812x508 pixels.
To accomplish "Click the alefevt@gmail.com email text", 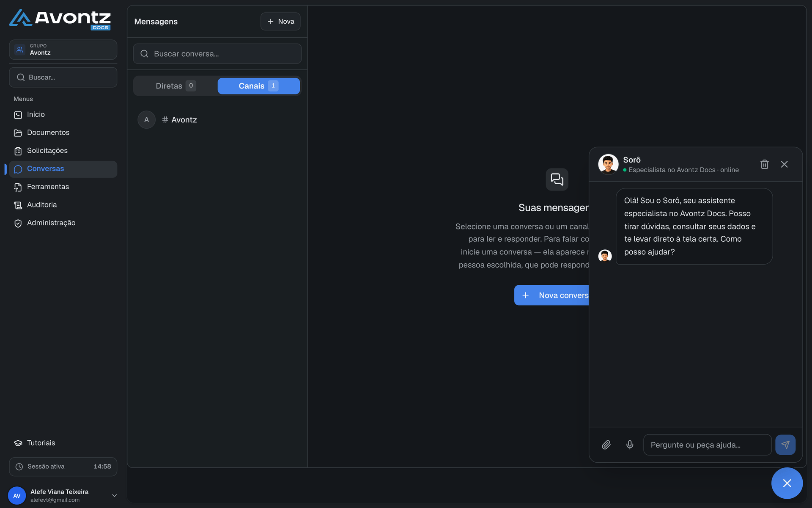I will (x=55, y=500).
